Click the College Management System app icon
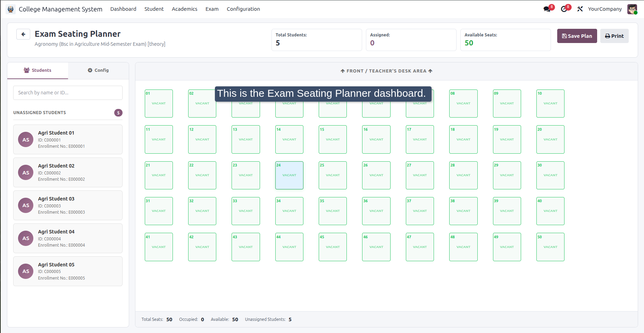644x333 pixels. pos(10,9)
